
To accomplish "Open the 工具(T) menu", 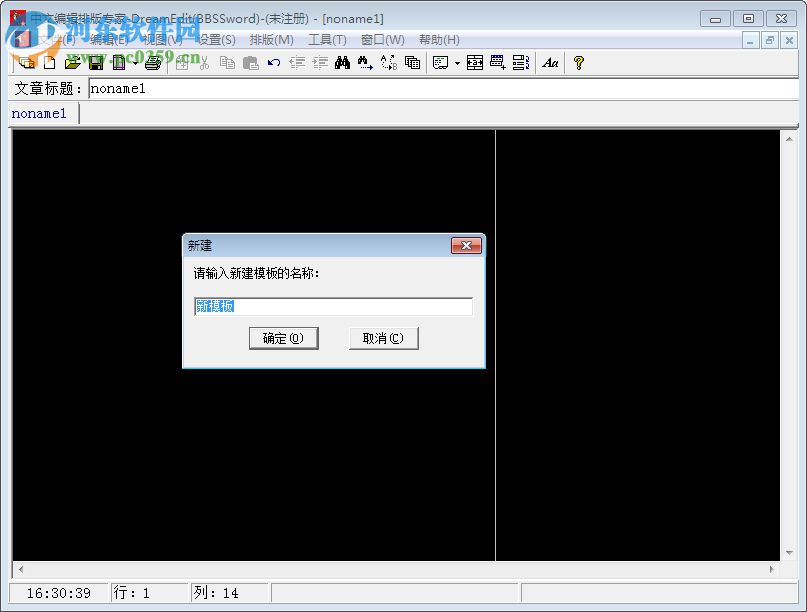I will (328, 40).
